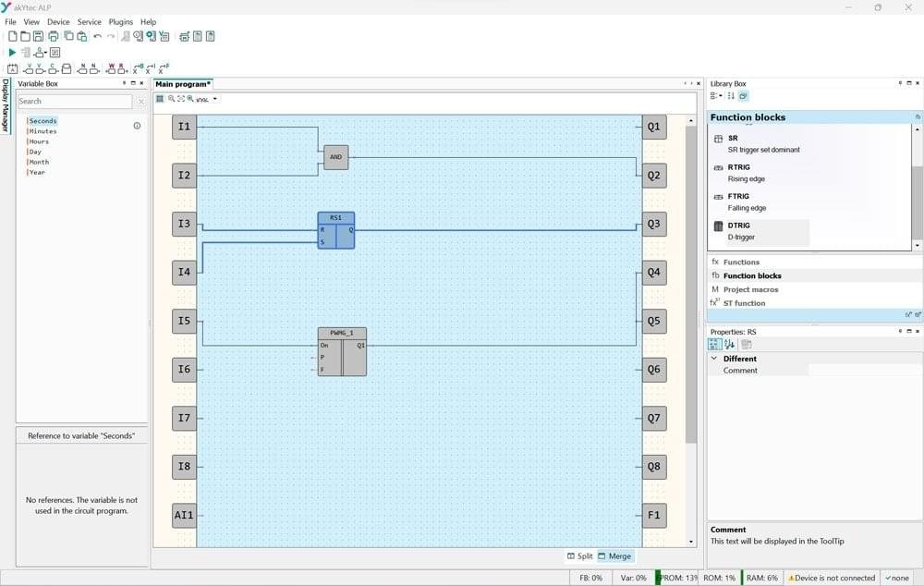Screen dimensions: 924x586
Task: Switch to the Main program tab
Action: tap(181, 83)
